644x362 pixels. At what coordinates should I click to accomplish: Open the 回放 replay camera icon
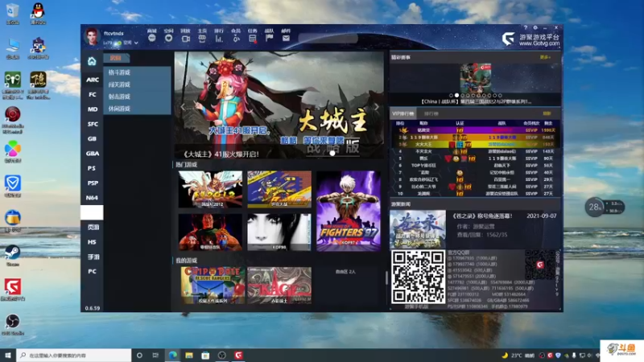click(186, 38)
